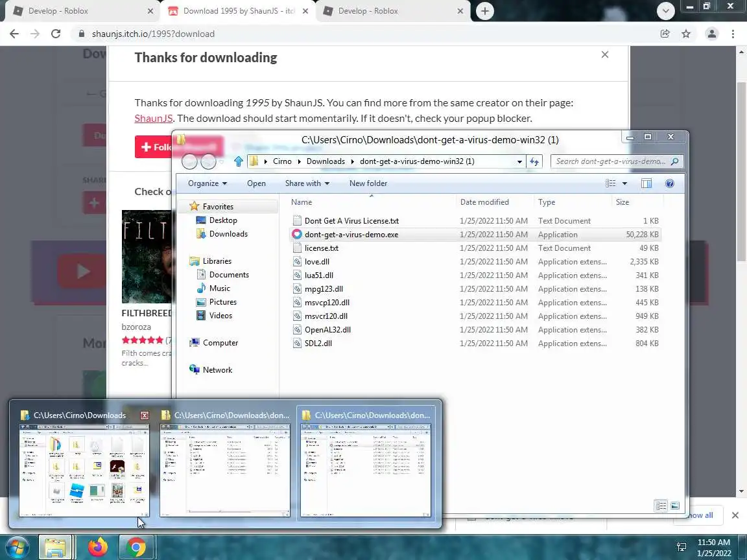
Task: Open Explorer help icon
Action: 669,183
